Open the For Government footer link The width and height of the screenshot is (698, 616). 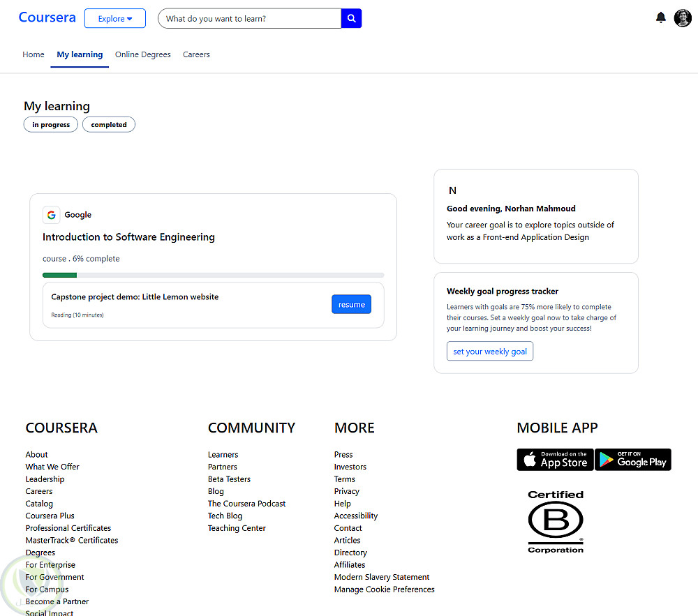pos(54,577)
